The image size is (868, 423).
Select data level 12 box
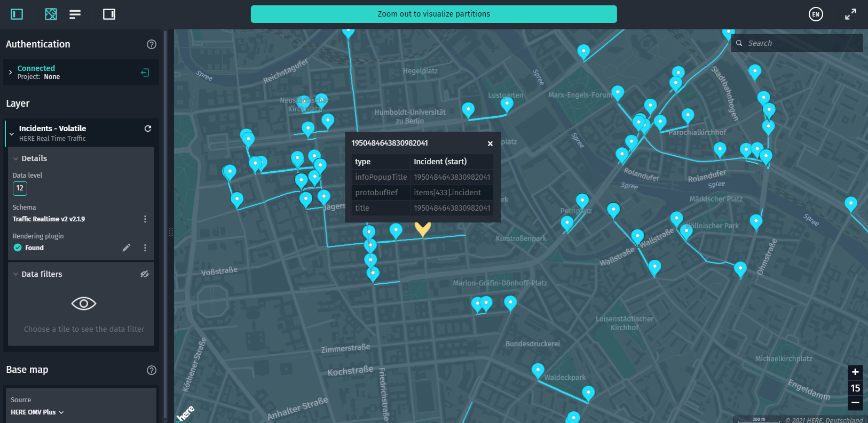tap(20, 188)
